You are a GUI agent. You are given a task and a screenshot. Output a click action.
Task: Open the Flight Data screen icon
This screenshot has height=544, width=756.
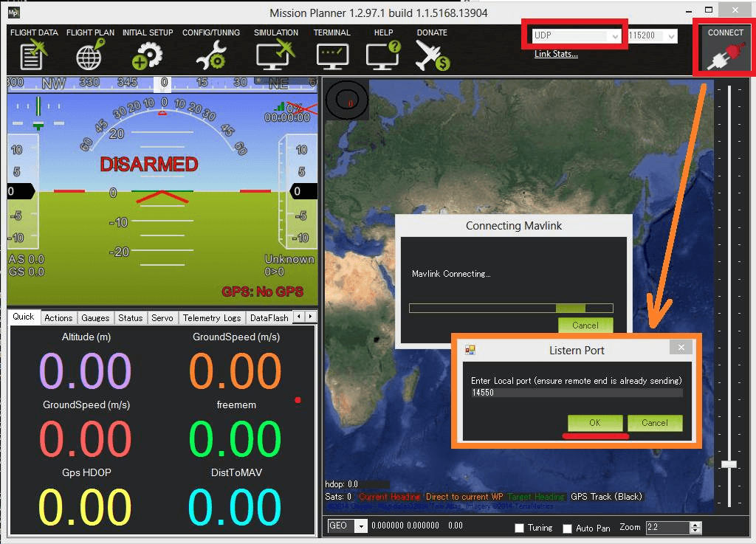[x=33, y=53]
